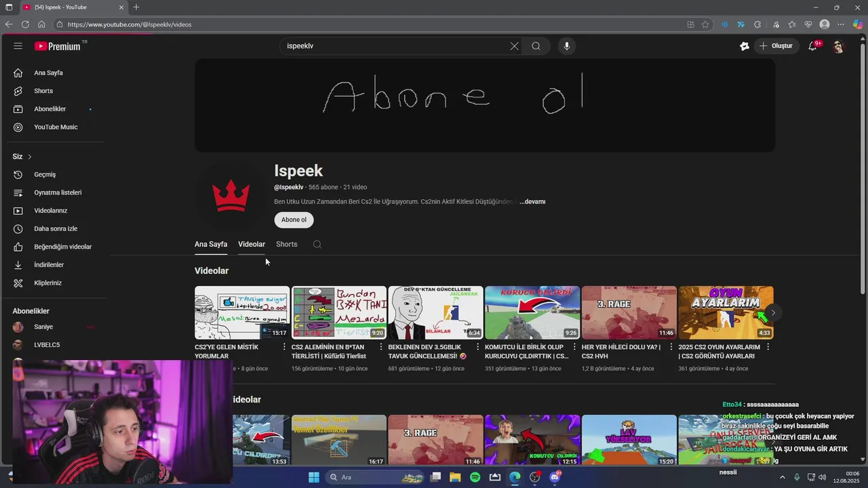The width and height of the screenshot is (868, 488).
Task: Open options for BEKLENEN DEV 3.5GBLIK video
Action: pyautogui.click(x=477, y=347)
